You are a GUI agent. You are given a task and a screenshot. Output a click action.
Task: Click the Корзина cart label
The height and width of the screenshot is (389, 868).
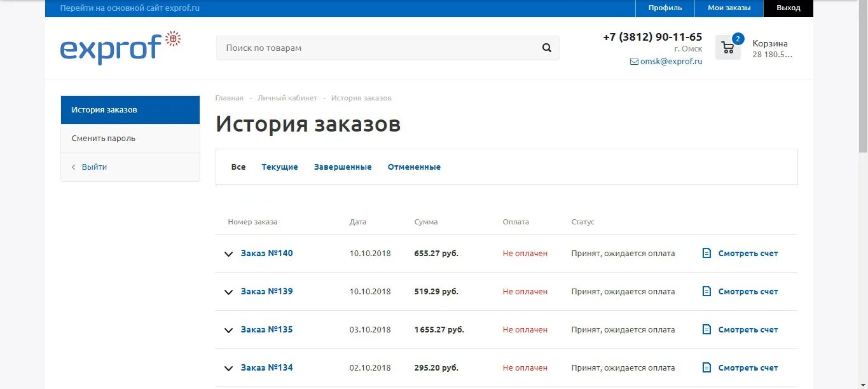pyautogui.click(x=770, y=43)
